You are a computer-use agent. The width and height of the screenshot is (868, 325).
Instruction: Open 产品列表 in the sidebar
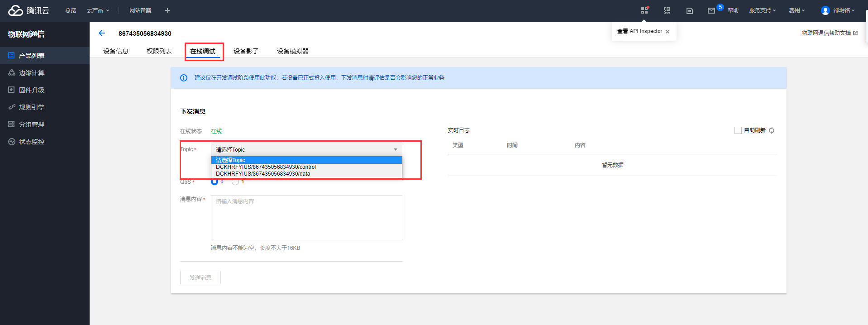tap(45, 56)
